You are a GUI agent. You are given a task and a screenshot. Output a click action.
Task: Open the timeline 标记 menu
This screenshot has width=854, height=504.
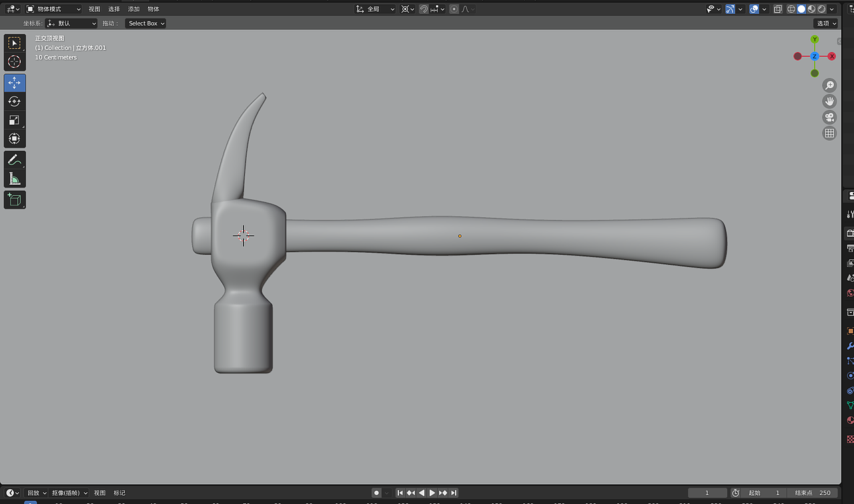(119, 493)
